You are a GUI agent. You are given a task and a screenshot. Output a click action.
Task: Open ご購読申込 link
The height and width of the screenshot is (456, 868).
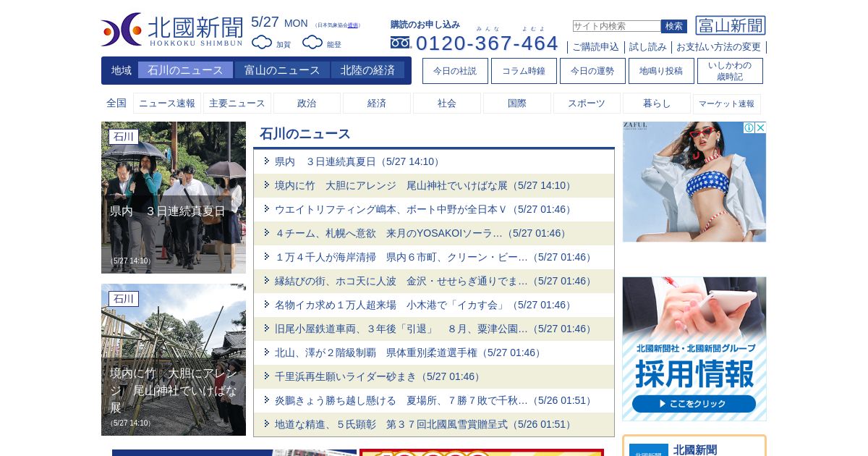click(595, 47)
